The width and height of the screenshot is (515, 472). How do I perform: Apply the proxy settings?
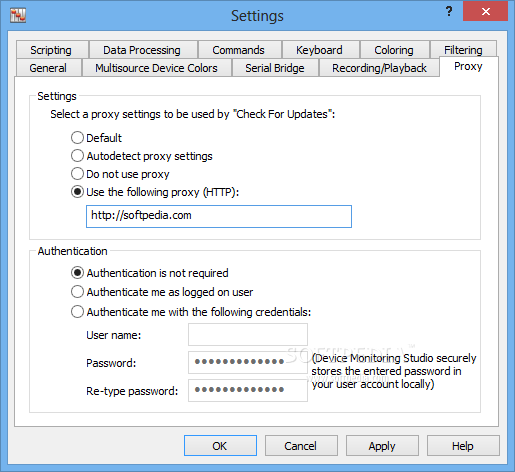coord(382,446)
